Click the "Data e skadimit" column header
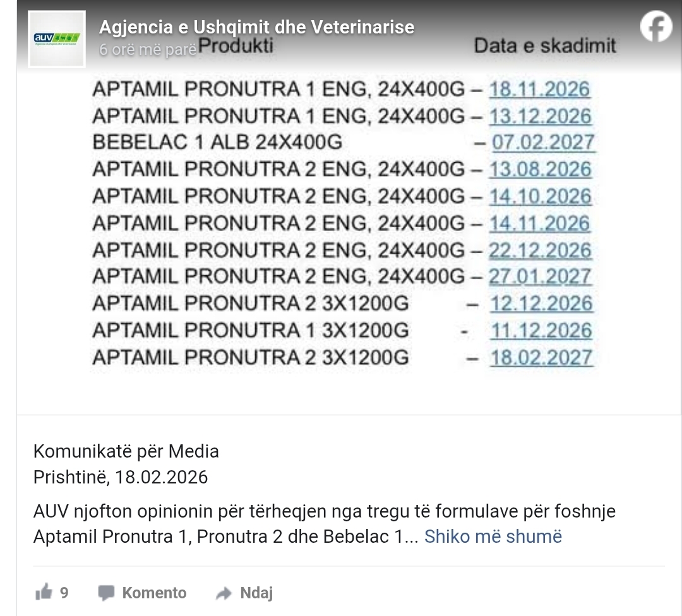This screenshot has width=682, height=616. pyautogui.click(x=544, y=46)
